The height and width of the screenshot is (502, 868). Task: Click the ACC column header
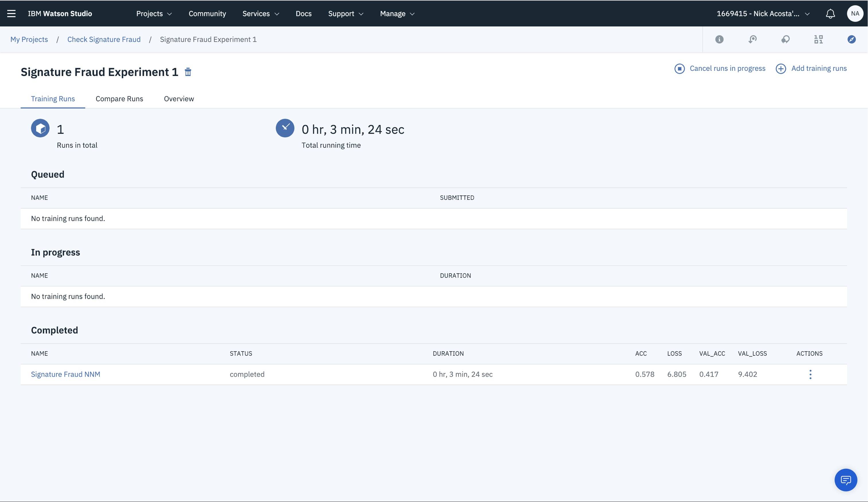click(x=641, y=353)
